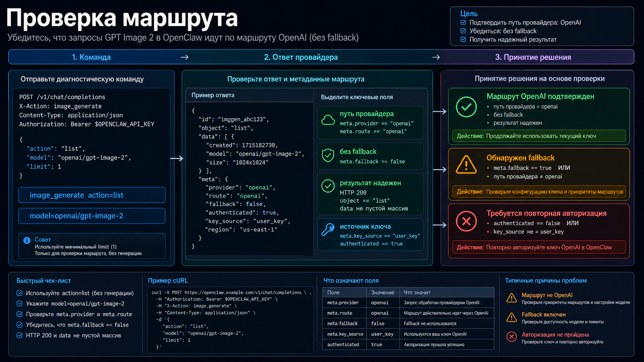This screenshot has width=644, height=362.
Task: Click action bar Проверьте конфигурацию ключа и приоритеты маршрутов
Action: (539, 192)
